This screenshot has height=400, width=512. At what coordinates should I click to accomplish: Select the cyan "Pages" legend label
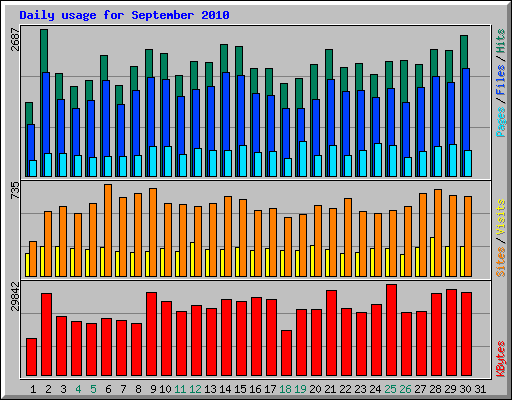point(501,122)
